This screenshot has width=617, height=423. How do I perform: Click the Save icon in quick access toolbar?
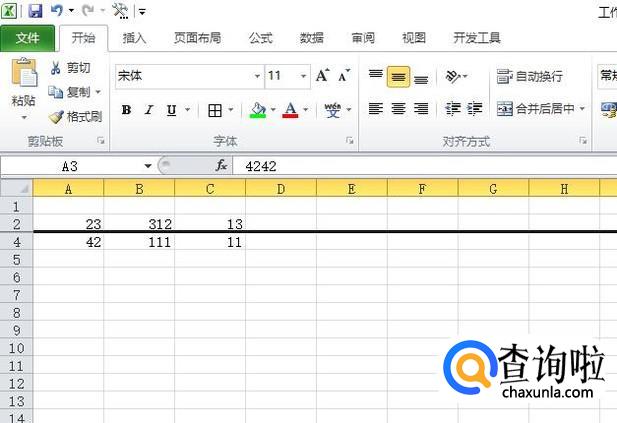35,11
